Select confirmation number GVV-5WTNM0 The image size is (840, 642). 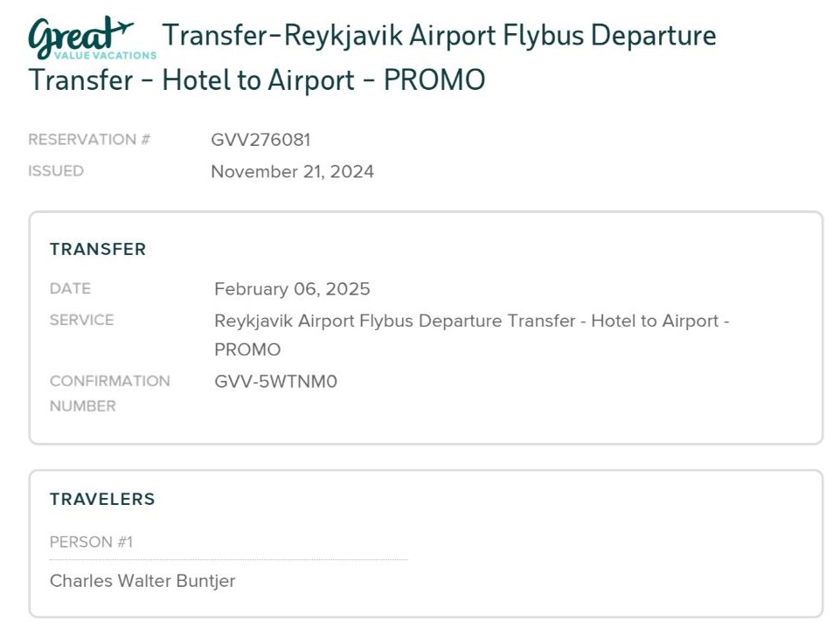pyautogui.click(x=275, y=382)
